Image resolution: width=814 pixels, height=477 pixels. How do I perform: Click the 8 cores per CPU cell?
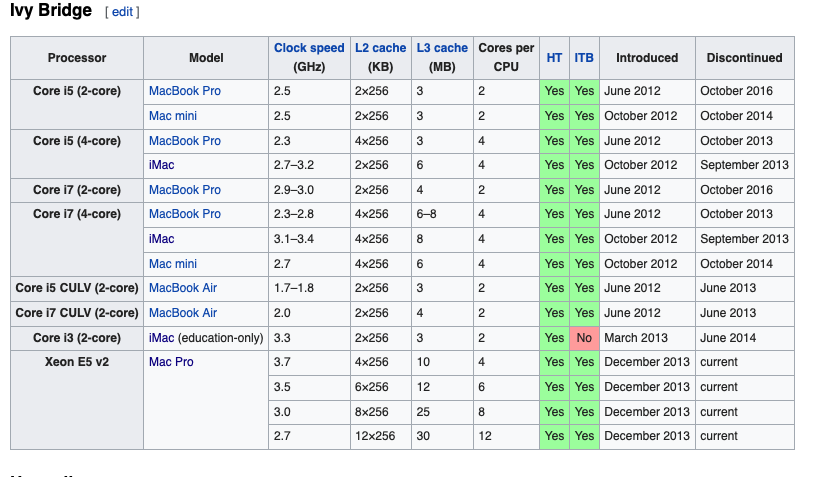pos(506,412)
